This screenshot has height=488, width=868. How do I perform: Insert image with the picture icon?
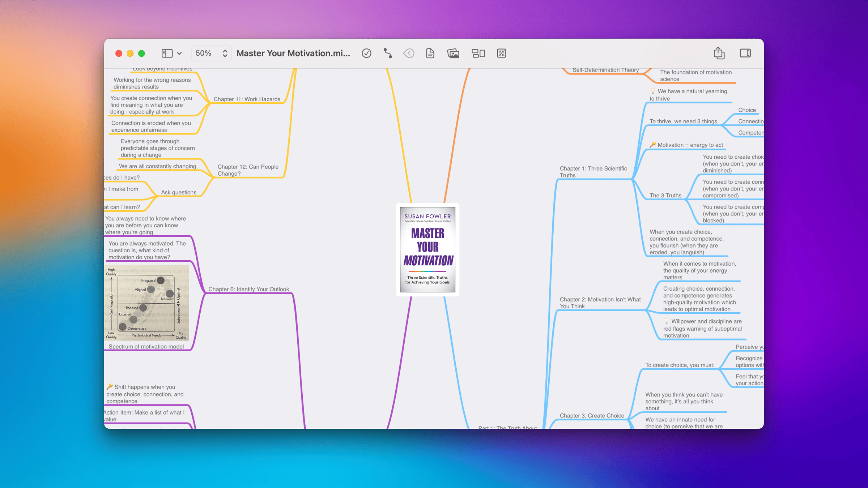click(453, 53)
